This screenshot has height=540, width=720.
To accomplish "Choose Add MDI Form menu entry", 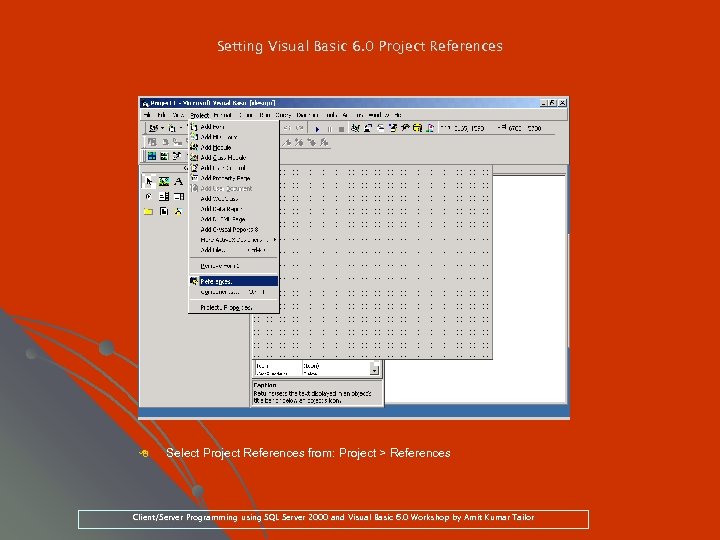I will tap(233, 137).
